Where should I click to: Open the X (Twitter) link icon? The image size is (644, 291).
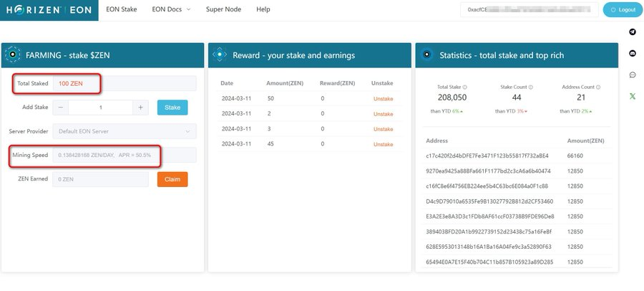[633, 96]
